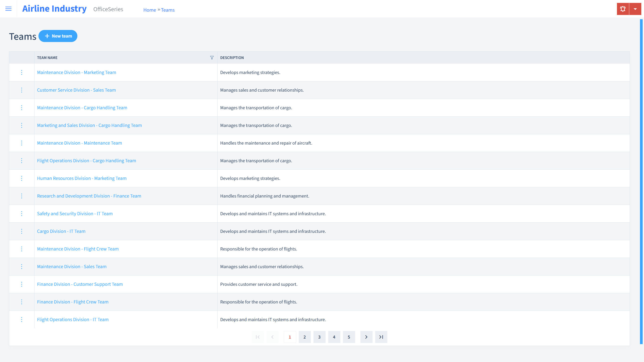
Task: Click the notification bell icon
Action: click(x=623, y=9)
